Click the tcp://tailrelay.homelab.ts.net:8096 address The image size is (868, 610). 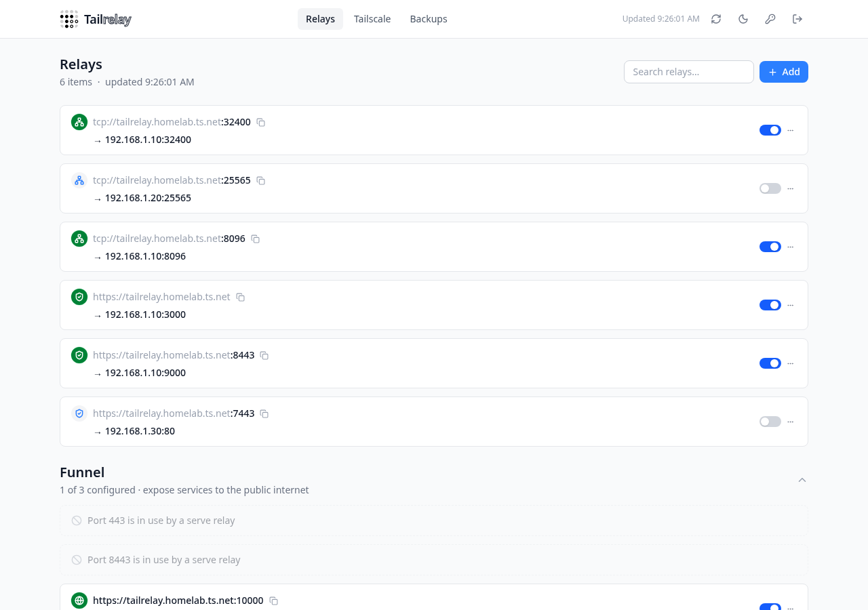pos(169,239)
